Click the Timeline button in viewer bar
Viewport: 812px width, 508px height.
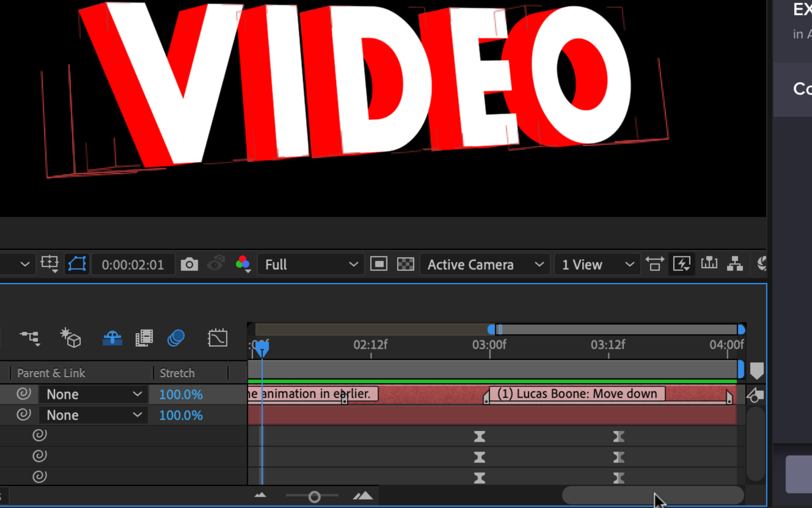[x=709, y=263]
